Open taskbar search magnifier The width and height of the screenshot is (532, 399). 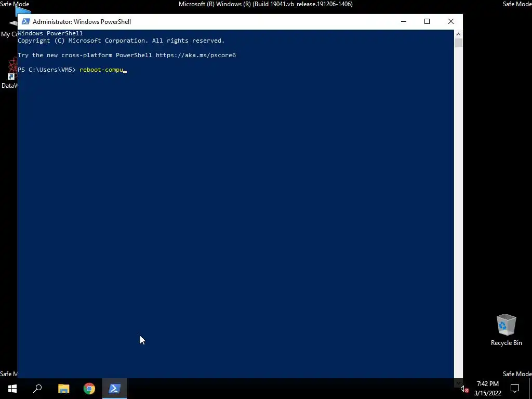click(x=37, y=389)
